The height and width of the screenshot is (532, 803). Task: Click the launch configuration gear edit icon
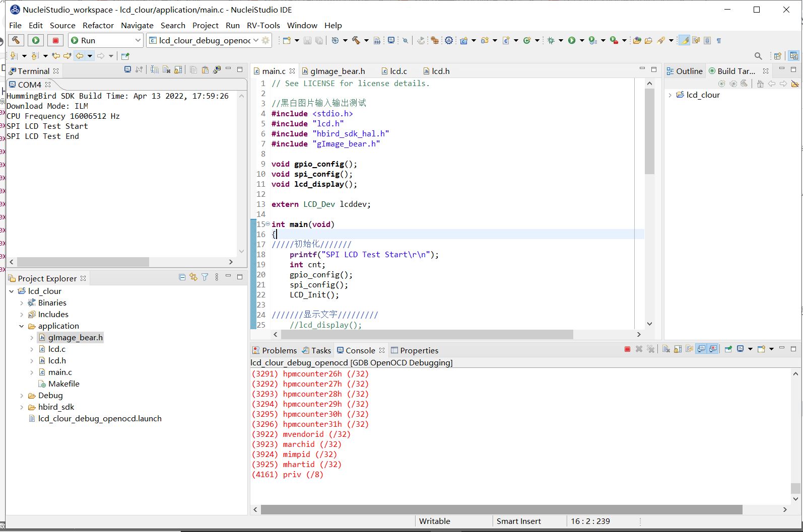pos(266,40)
